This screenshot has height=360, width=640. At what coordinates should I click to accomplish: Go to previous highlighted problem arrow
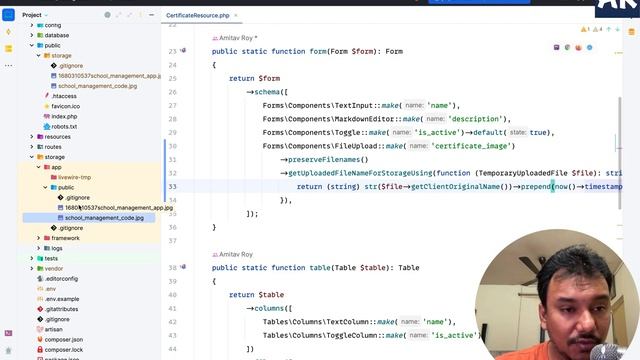(x=609, y=29)
